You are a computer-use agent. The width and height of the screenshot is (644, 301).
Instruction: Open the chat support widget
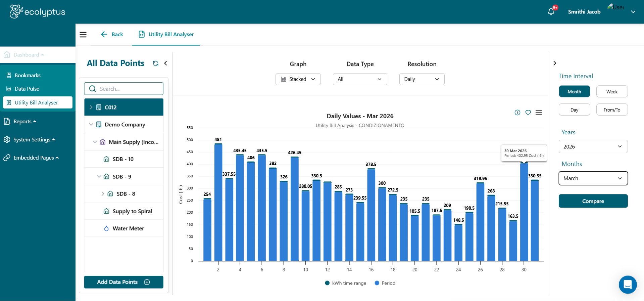tap(627, 285)
